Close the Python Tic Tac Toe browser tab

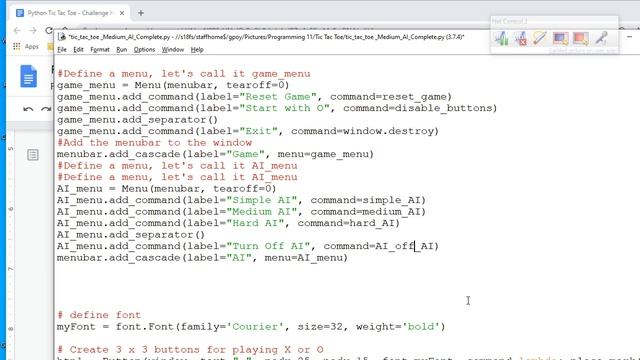(x=122, y=13)
